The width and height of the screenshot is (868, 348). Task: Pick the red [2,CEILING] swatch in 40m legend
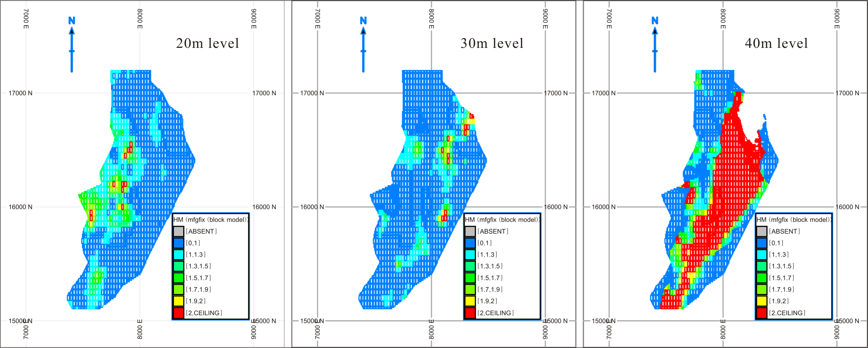pyautogui.click(x=762, y=313)
